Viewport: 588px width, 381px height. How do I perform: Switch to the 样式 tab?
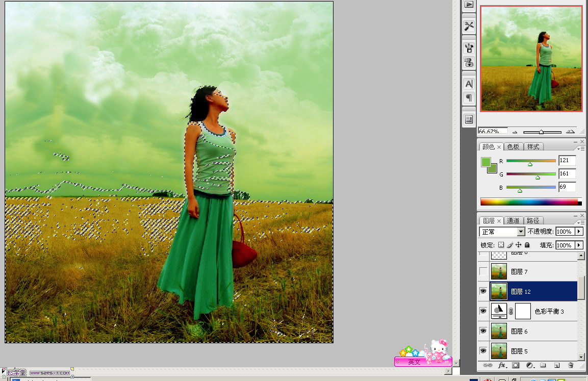click(x=533, y=146)
